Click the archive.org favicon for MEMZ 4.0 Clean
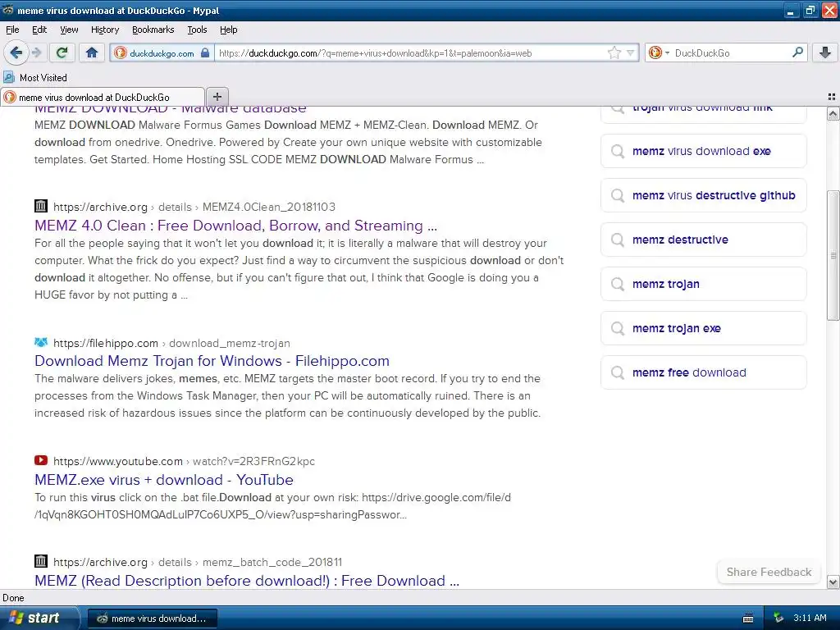Screen dimensions: 840x630 point(41,206)
